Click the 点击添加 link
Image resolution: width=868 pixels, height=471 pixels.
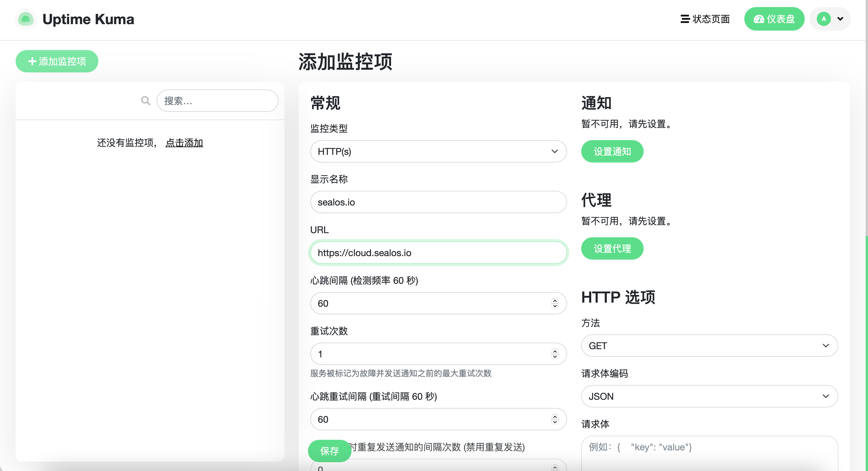pyautogui.click(x=184, y=143)
